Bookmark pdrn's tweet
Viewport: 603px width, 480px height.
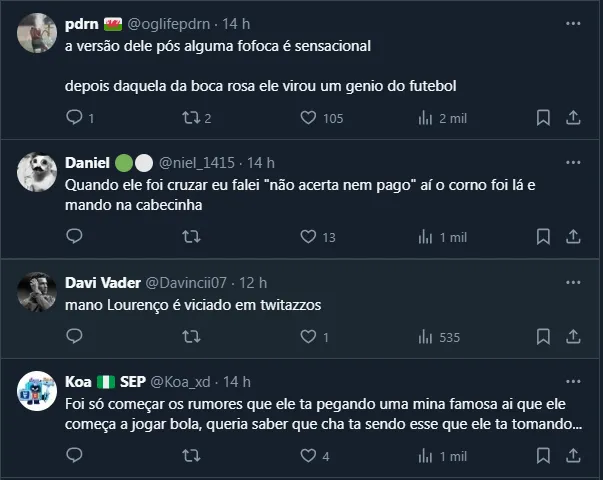543,118
